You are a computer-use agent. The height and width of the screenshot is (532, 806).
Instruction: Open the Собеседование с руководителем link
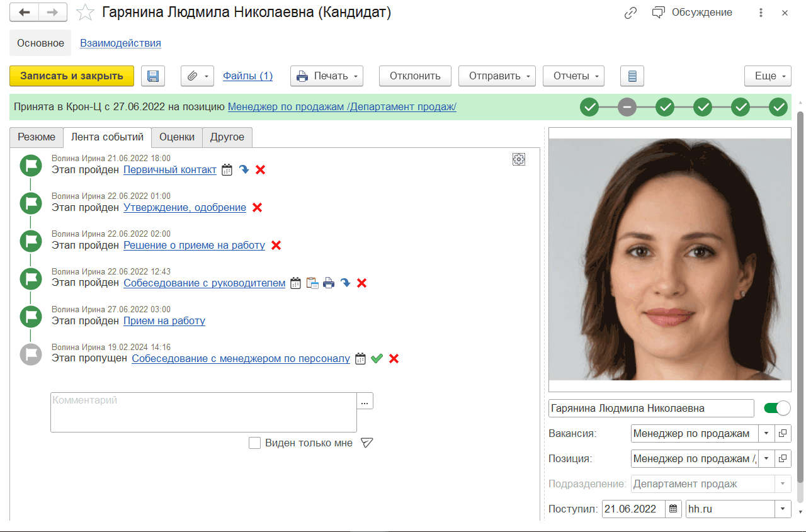click(205, 283)
